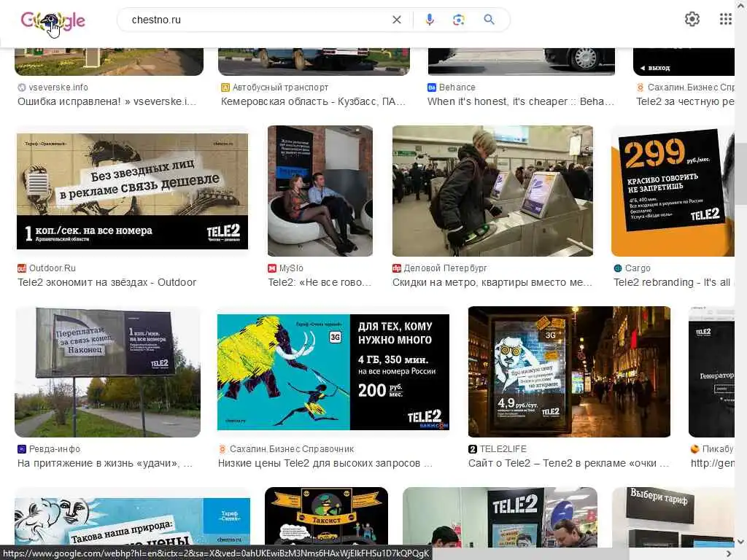
Task: Click TELE2LIFE source favicon
Action: point(473,449)
